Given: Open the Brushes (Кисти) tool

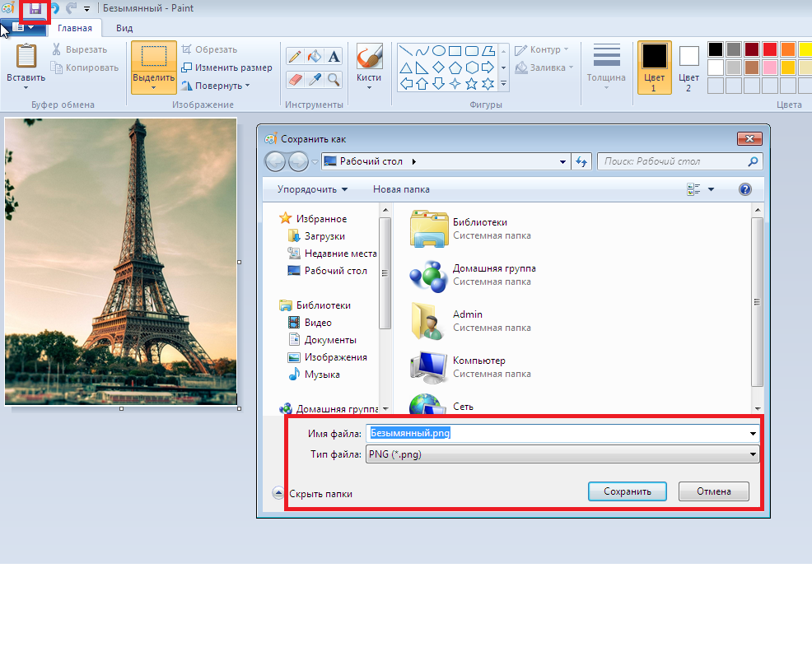Looking at the screenshot, I should [x=369, y=67].
